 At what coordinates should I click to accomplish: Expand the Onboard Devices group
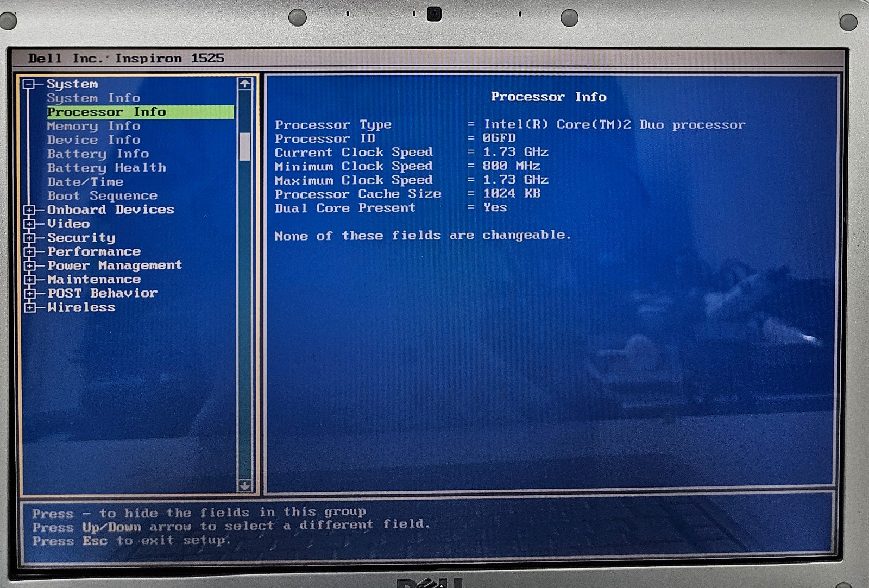[x=29, y=210]
